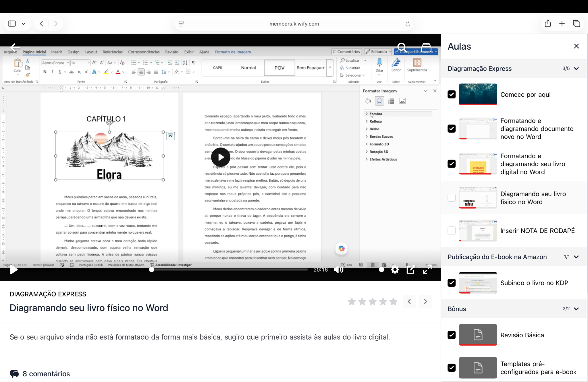Screen dimensions: 588x382
Task: Open a new tab with the plus icon
Action: (562, 24)
